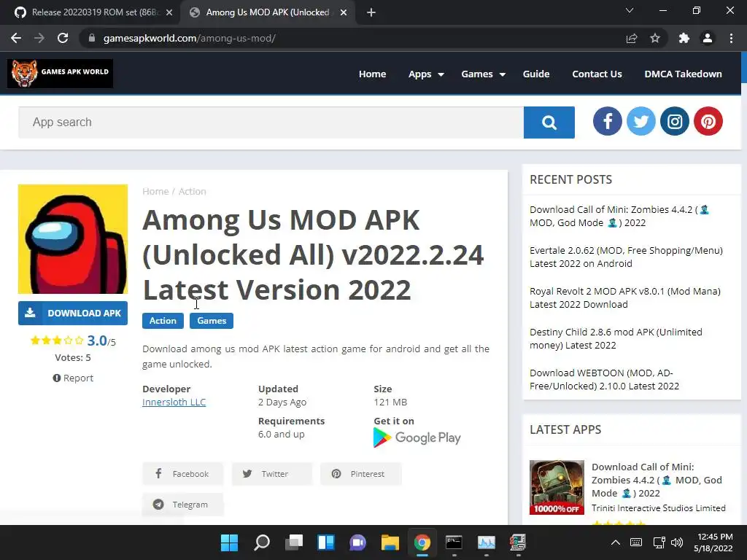Close the Release 20220319 ROM set tab
747x560 pixels.
(x=169, y=12)
